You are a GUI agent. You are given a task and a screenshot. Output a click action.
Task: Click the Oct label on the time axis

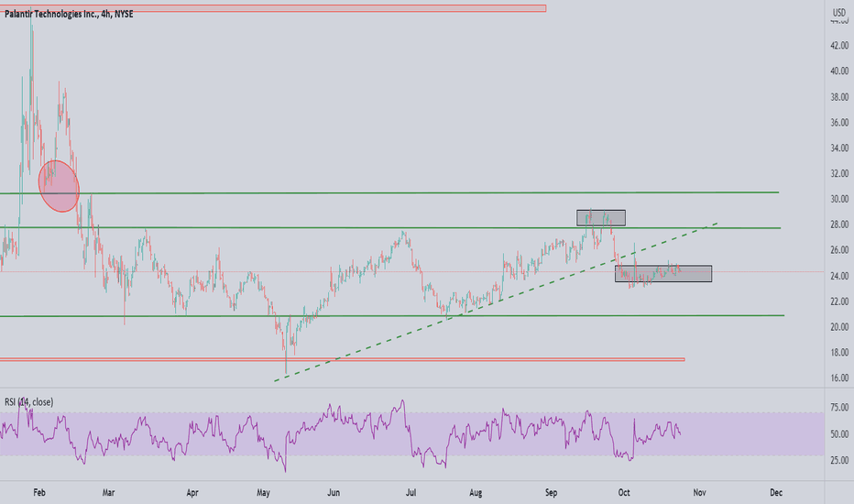[x=624, y=493]
